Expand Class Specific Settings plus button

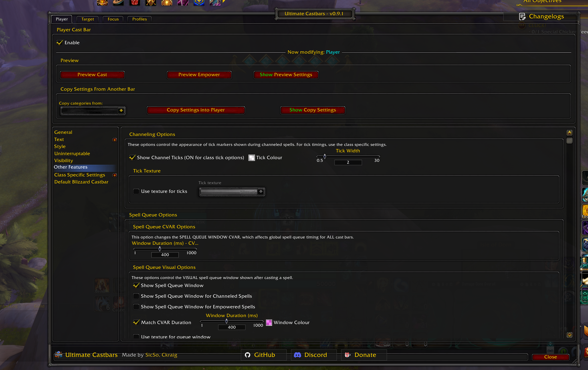tap(115, 175)
